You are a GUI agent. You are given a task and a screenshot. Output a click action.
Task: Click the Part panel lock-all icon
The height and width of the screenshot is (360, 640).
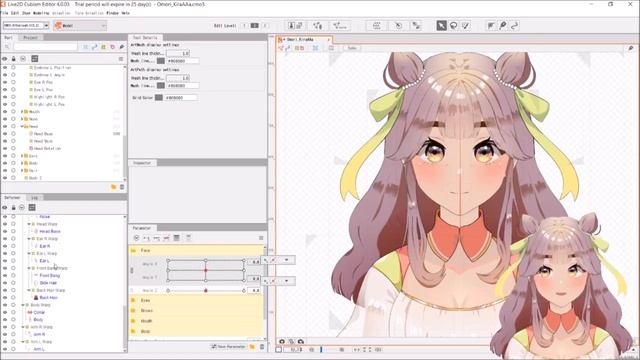pyautogui.click(x=13, y=59)
